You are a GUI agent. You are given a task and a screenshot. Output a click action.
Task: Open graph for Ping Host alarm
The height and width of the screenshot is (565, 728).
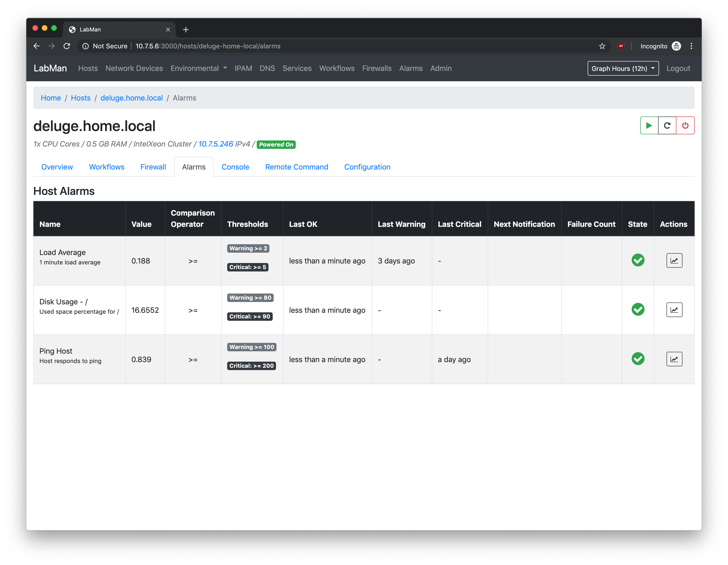[674, 359]
